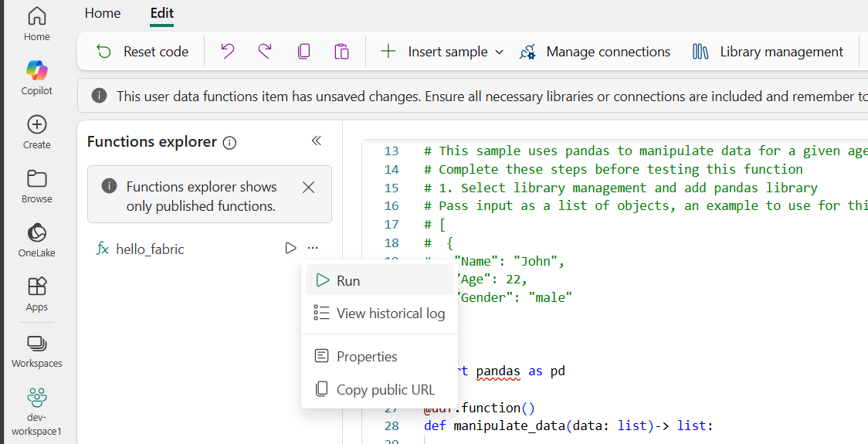Viewport: 868px width, 444px height.
Task: Expand the Insert sample dropdown
Action: 499,52
